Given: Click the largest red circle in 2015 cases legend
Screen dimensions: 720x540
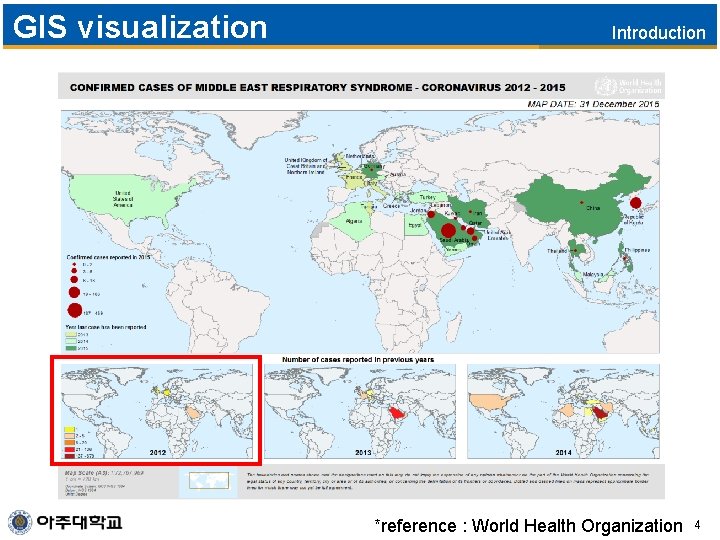Looking at the screenshot, I should click(x=75, y=310).
